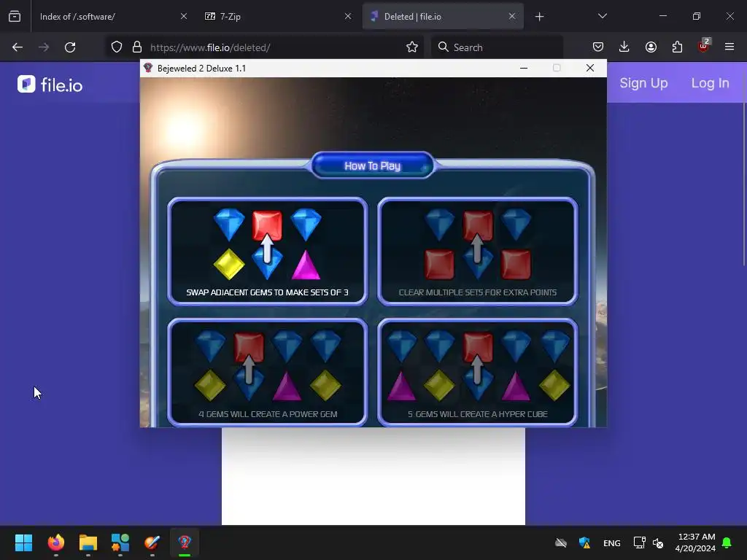
Task: Open the green notification bell
Action: point(727,542)
